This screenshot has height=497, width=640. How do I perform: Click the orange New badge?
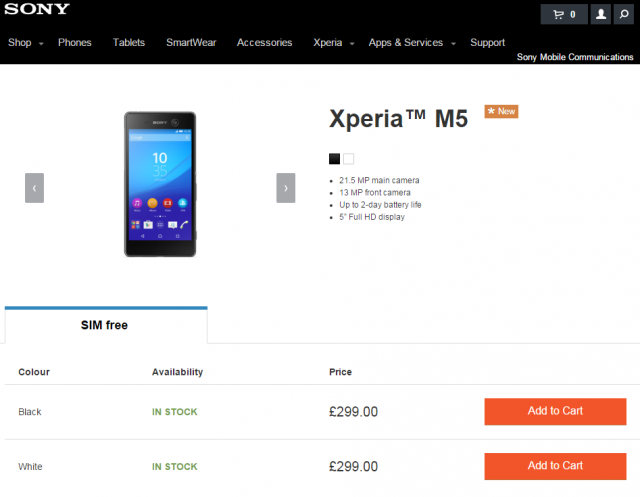click(501, 111)
